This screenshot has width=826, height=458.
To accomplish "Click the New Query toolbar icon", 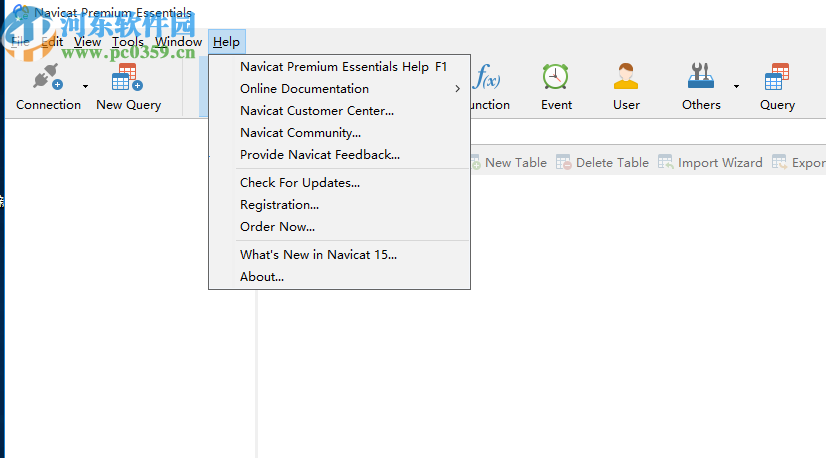I will [127, 77].
